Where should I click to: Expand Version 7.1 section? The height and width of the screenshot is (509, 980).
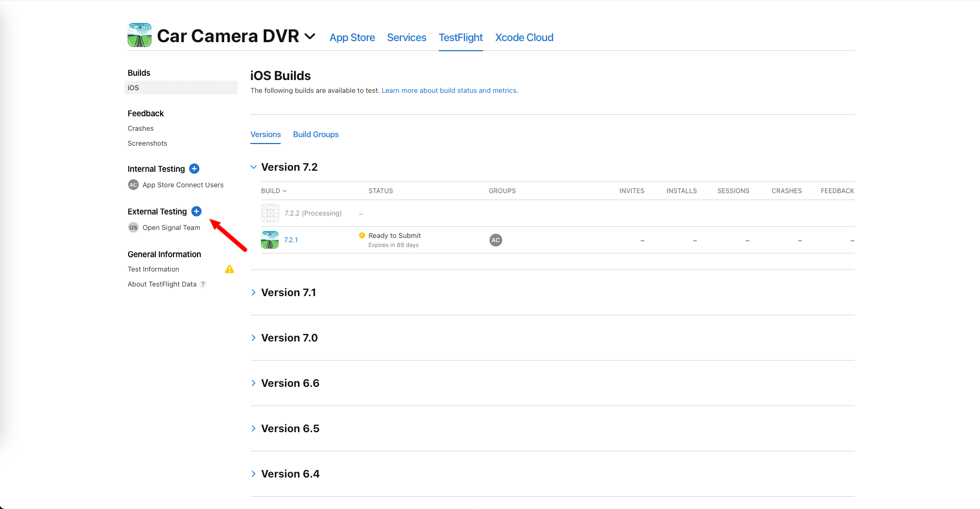point(254,292)
